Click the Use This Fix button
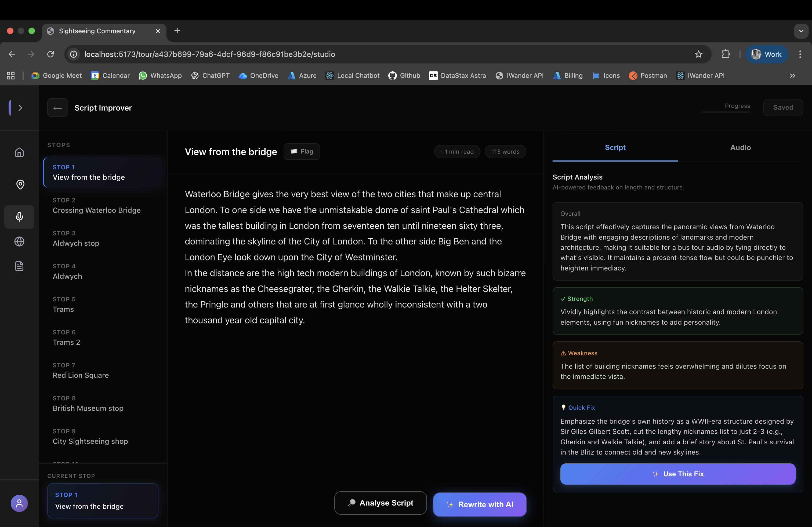Image resolution: width=812 pixels, height=527 pixels. [677, 474]
